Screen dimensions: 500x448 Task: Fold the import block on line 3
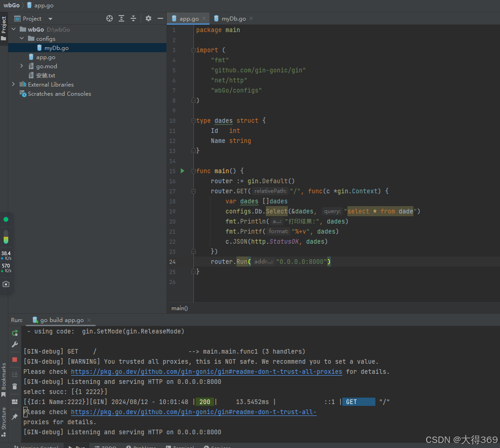pos(193,50)
